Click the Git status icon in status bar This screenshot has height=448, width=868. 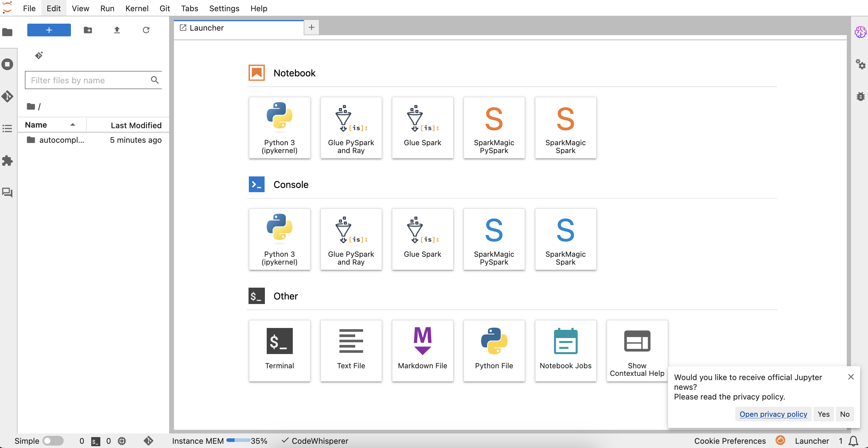[x=148, y=441]
